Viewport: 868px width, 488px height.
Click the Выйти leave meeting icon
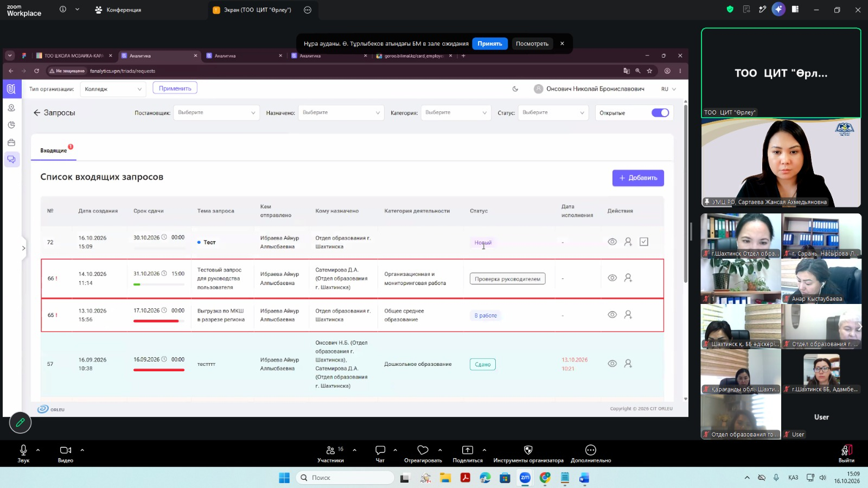tap(846, 450)
